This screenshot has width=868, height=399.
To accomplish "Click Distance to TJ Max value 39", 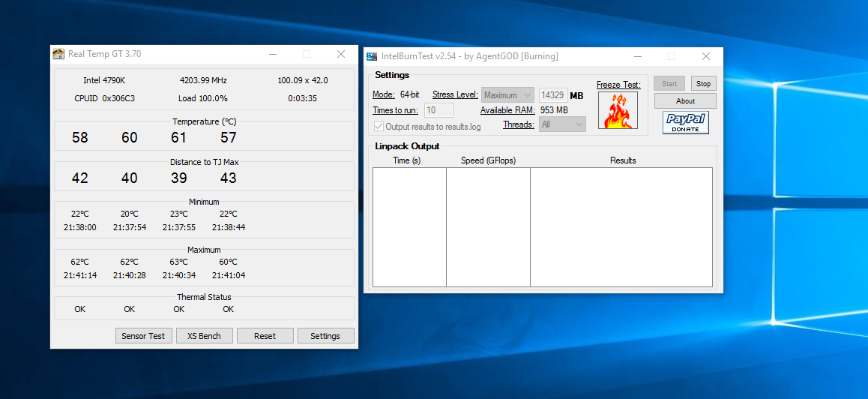I will [179, 178].
